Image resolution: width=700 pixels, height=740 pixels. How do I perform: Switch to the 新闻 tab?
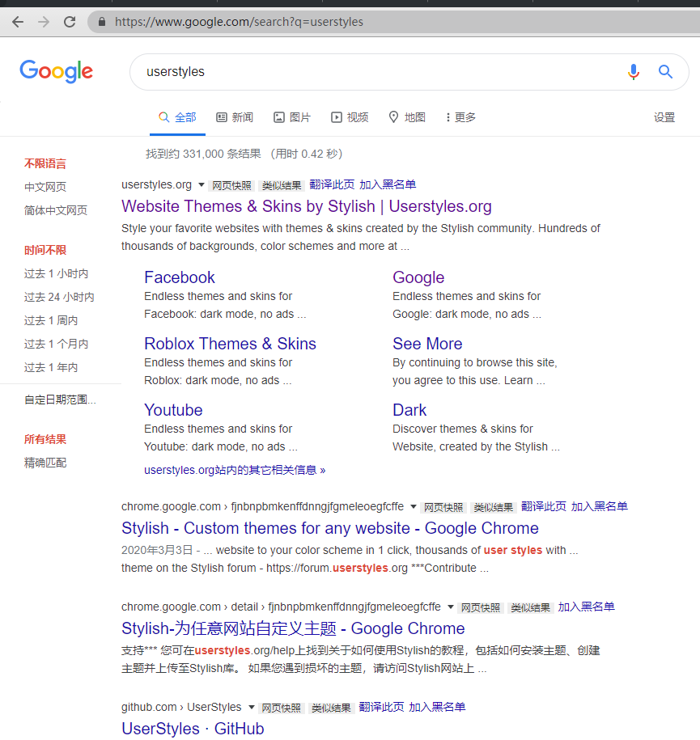235,117
